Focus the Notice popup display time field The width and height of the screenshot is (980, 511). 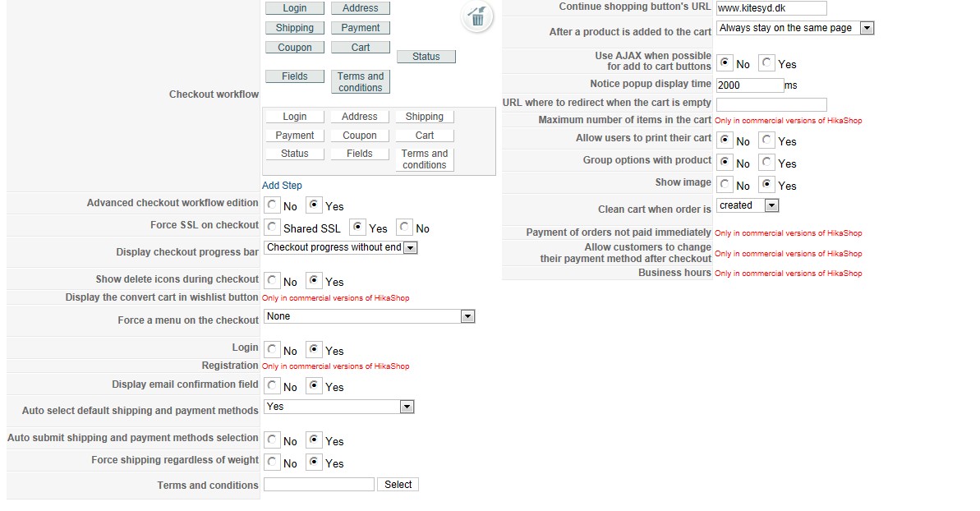click(x=750, y=85)
